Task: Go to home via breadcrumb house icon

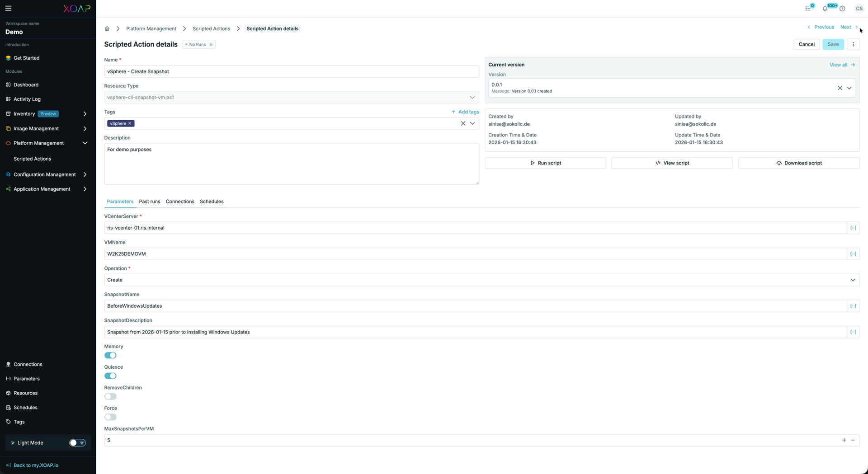Action: point(107,28)
